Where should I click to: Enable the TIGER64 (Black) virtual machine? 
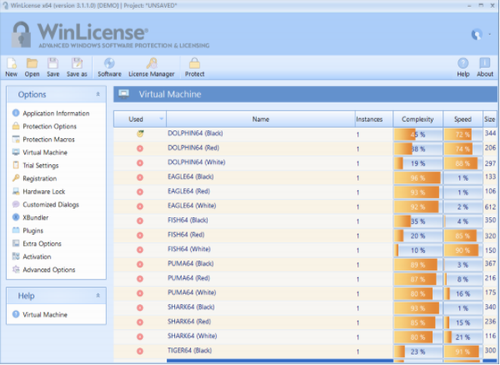(x=140, y=351)
